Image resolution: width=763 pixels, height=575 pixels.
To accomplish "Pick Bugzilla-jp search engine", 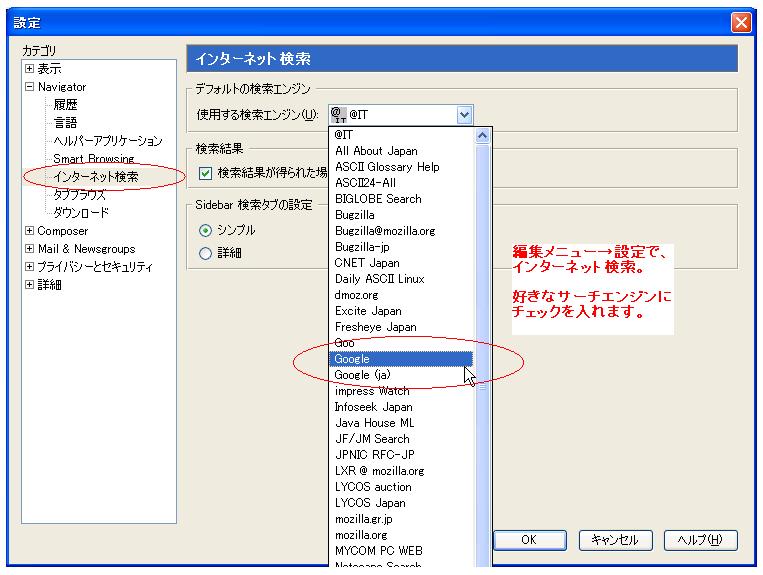I will (401, 247).
